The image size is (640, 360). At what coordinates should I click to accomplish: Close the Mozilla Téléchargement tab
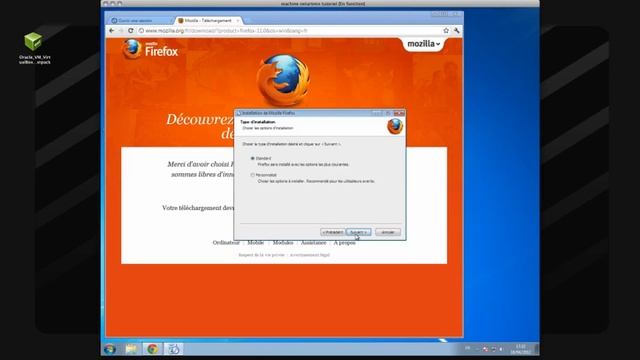pyautogui.click(x=238, y=20)
